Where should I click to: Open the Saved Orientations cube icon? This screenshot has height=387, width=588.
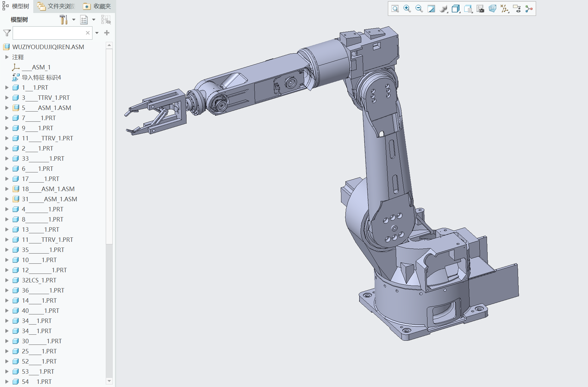coord(456,9)
